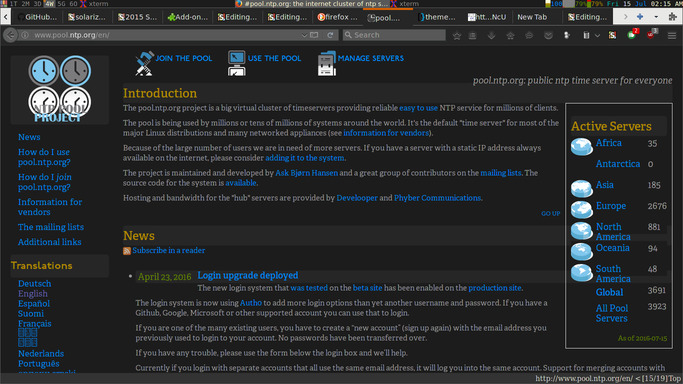This screenshot has width=683, height=384.
Task: Open the JOIN THE POOL link
Action: pyautogui.click(x=183, y=58)
